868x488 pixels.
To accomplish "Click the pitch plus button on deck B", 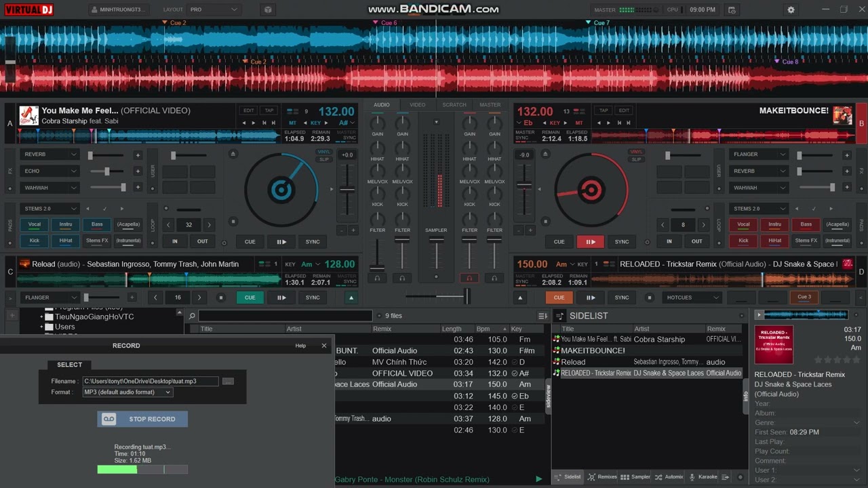I will tap(530, 230).
